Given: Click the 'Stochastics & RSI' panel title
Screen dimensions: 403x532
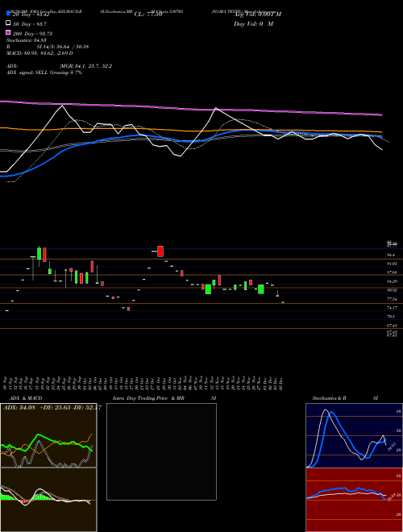Looking at the screenshot, I should [x=345, y=398].
